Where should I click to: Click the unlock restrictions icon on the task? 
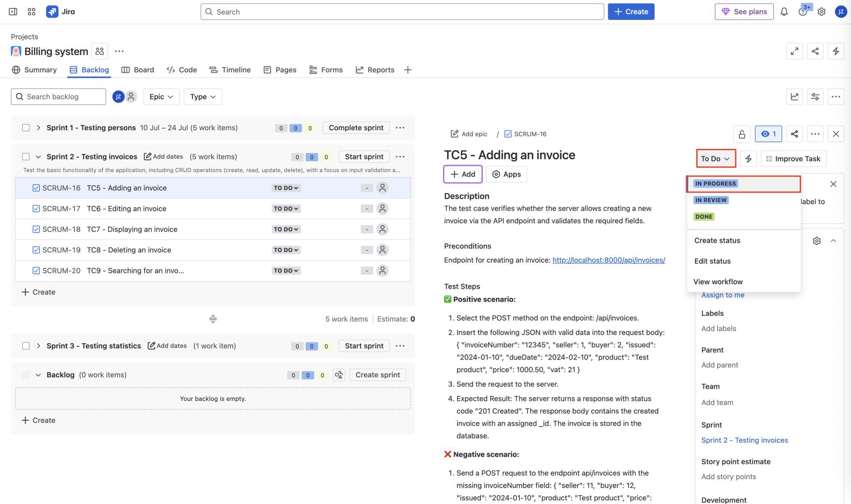pos(742,134)
